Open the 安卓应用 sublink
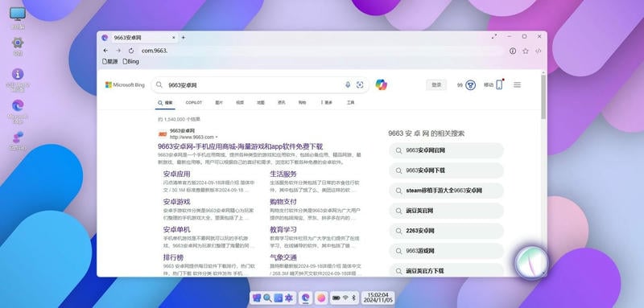Screen dimensions: 644x308 pyautogui.click(x=176, y=174)
